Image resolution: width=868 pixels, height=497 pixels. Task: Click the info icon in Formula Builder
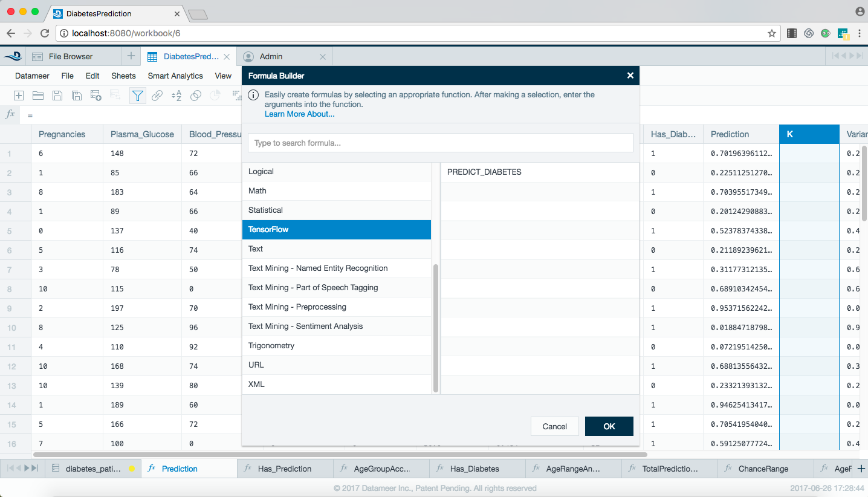(x=254, y=95)
